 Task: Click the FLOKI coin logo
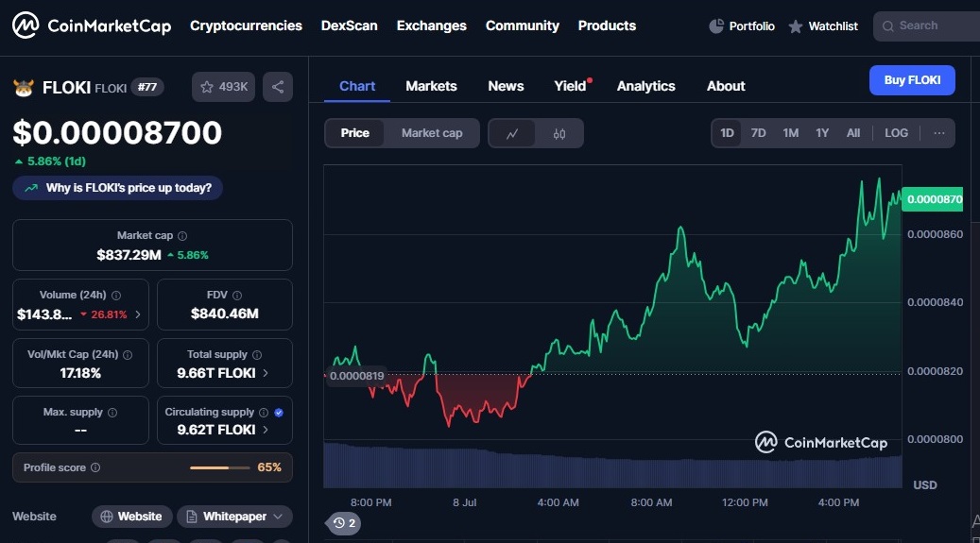(x=24, y=88)
